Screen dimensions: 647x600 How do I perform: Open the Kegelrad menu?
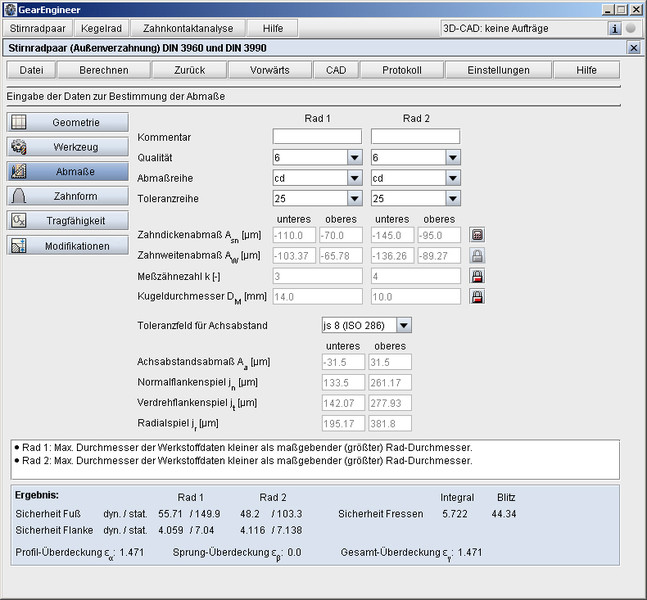point(101,28)
